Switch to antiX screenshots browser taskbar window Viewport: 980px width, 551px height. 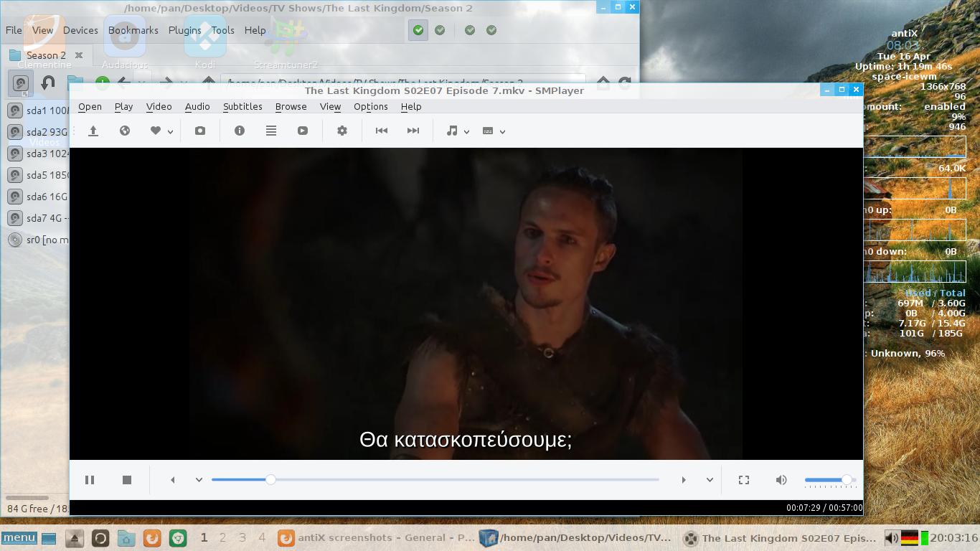point(376,537)
